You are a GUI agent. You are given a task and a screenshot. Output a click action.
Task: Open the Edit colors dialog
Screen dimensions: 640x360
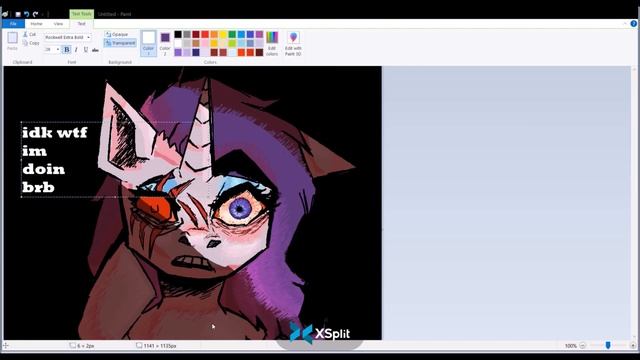[x=272, y=43]
